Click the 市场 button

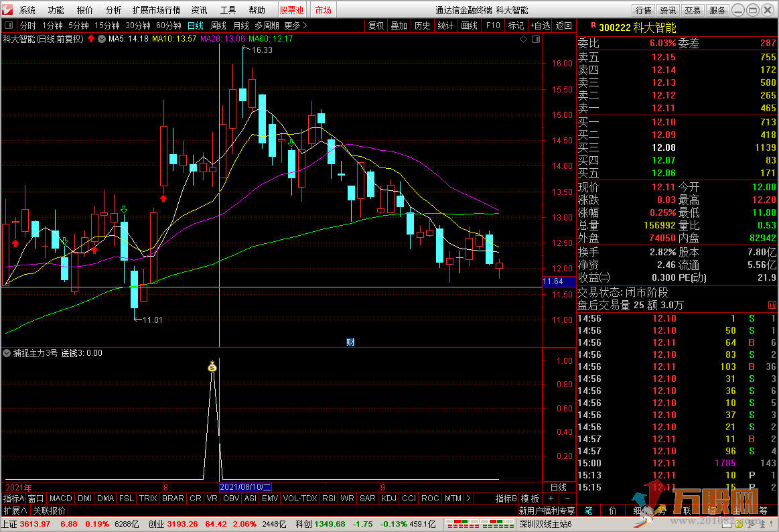pos(324,10)
